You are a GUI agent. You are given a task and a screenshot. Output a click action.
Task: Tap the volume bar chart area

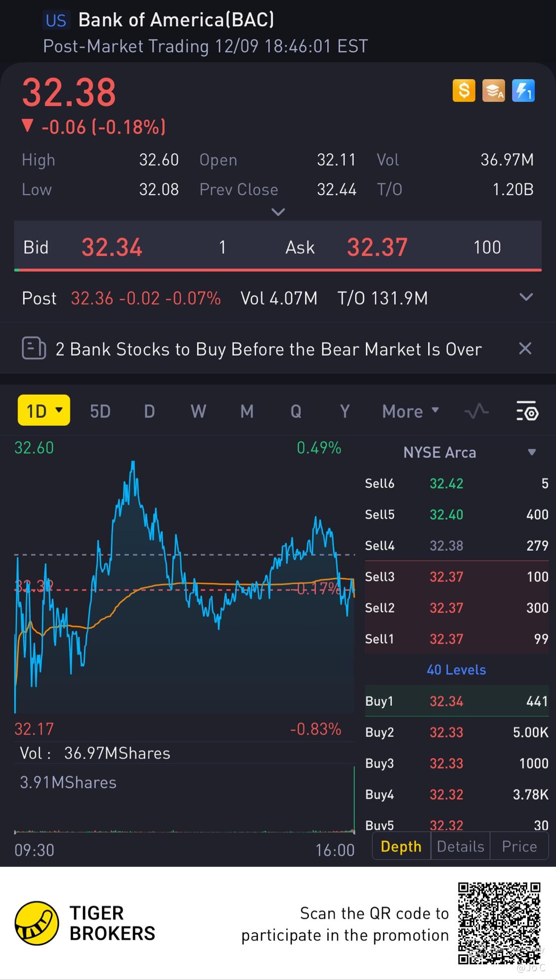(x=184, y=799)
